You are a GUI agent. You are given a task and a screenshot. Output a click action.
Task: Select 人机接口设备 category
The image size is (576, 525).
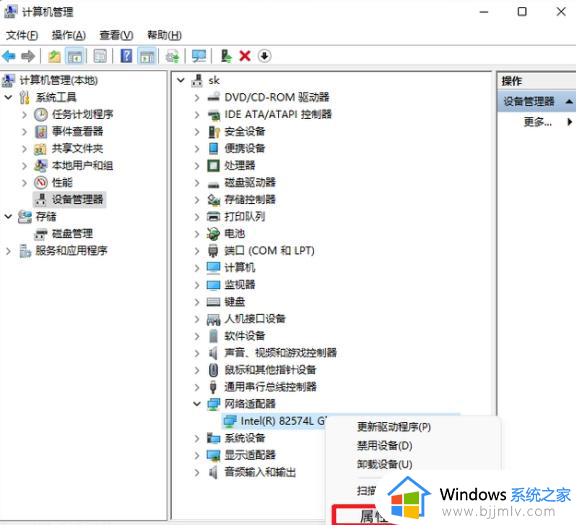coord(255,319)
